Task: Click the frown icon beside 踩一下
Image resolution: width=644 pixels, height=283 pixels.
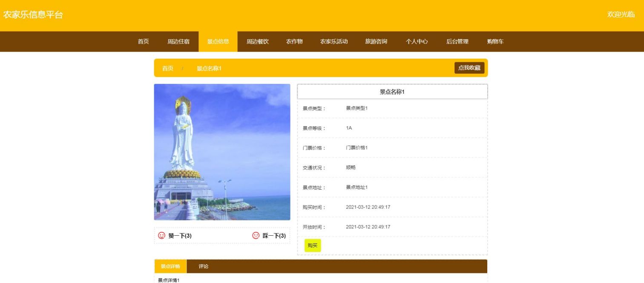Action: click(256, 235)
